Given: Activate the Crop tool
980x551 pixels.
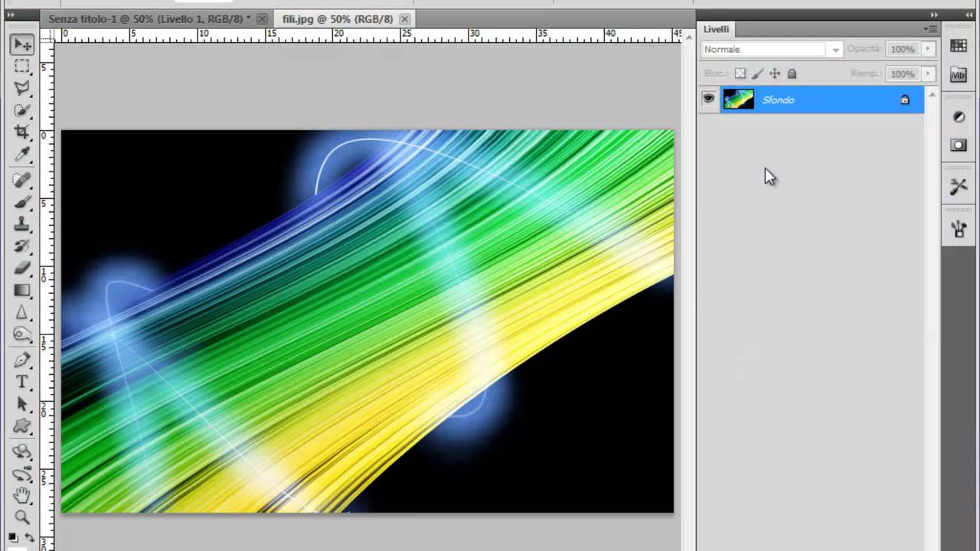Looking at the screenshot, I should coord(22,133).
